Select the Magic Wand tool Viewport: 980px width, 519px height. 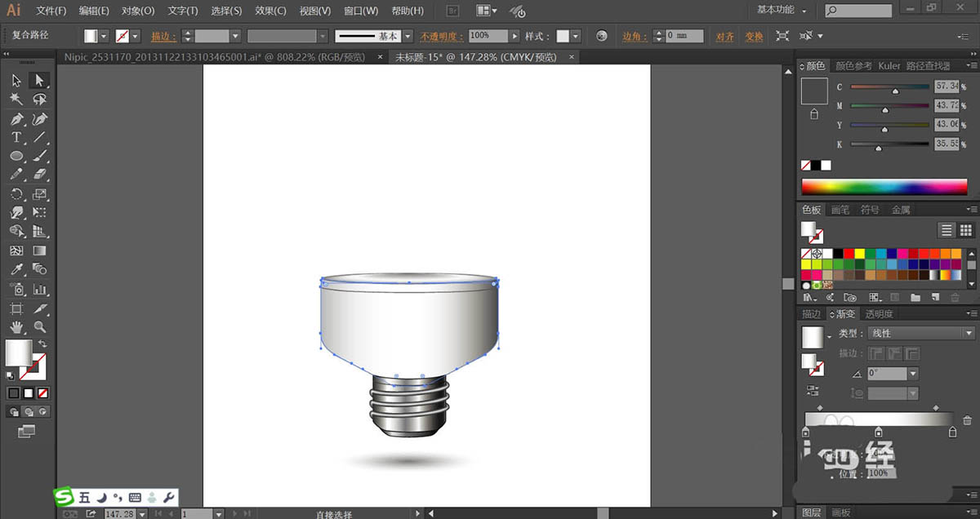[x=16, y=99]
